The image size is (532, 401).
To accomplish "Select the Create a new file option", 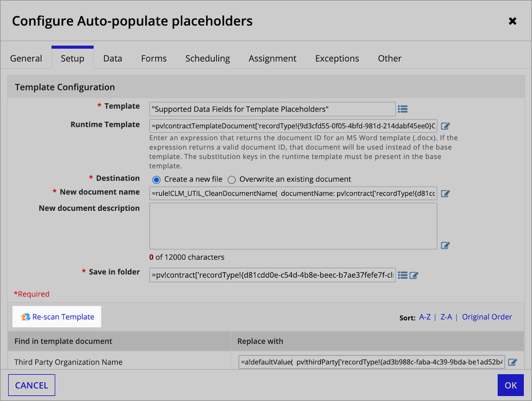I will (156, 180).
